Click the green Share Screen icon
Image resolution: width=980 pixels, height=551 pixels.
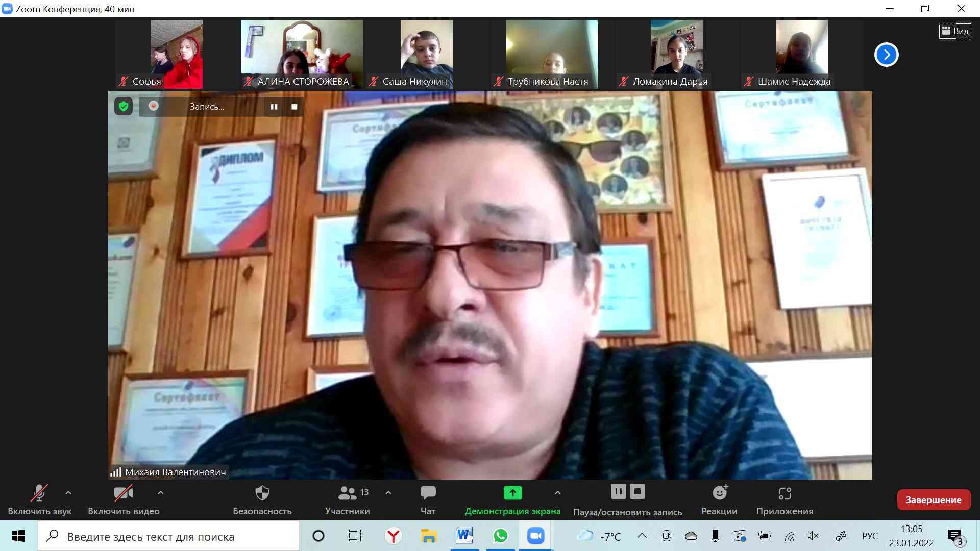point(512,493)
